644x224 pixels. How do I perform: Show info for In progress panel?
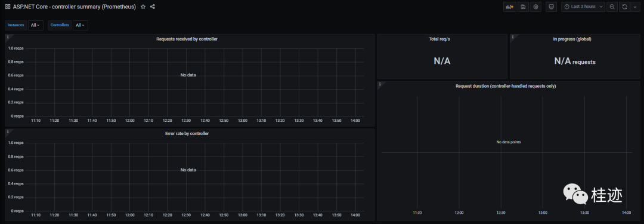point(513,36)
